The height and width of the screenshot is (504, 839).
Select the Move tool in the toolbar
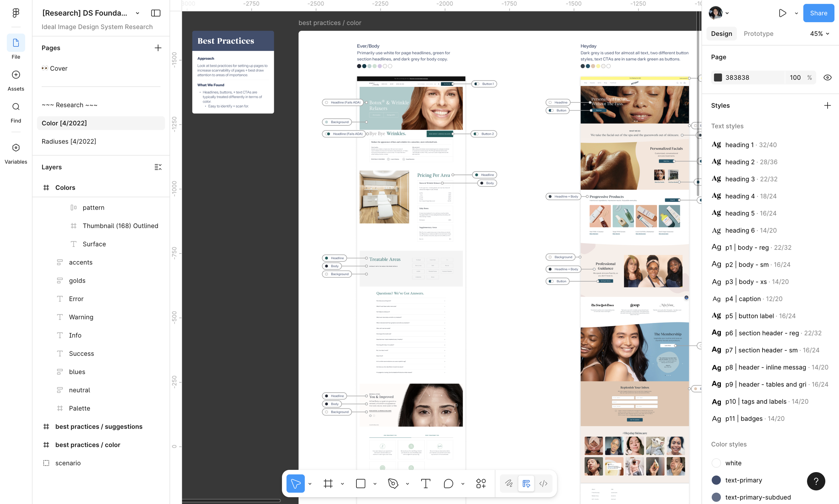295,483
